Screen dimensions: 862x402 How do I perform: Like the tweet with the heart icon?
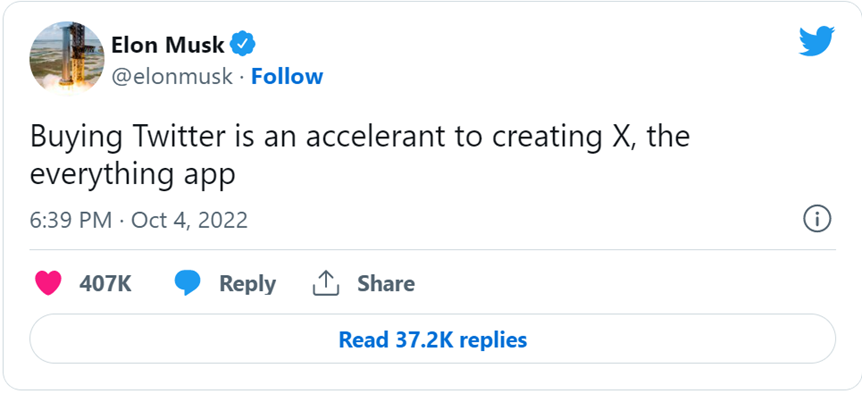click(x=48, y=284)
